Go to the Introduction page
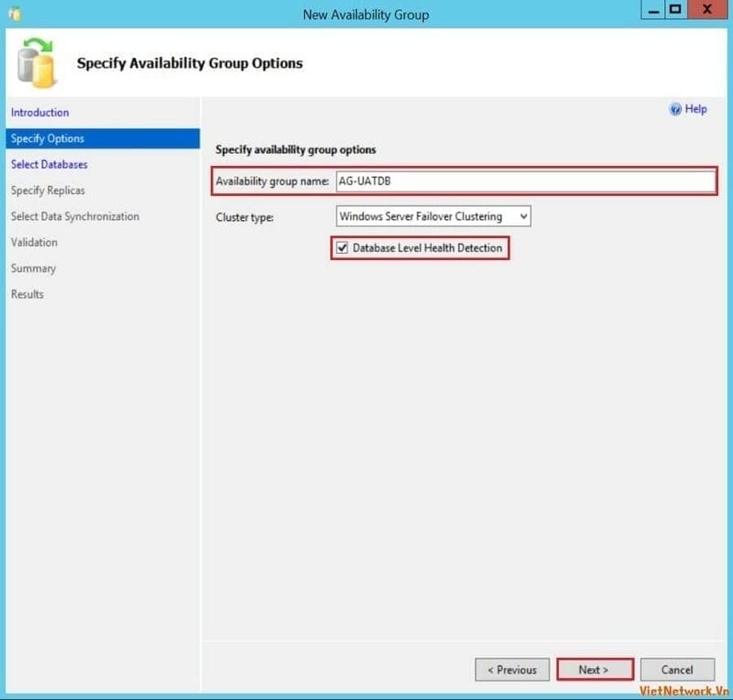 tap(39, 113)
